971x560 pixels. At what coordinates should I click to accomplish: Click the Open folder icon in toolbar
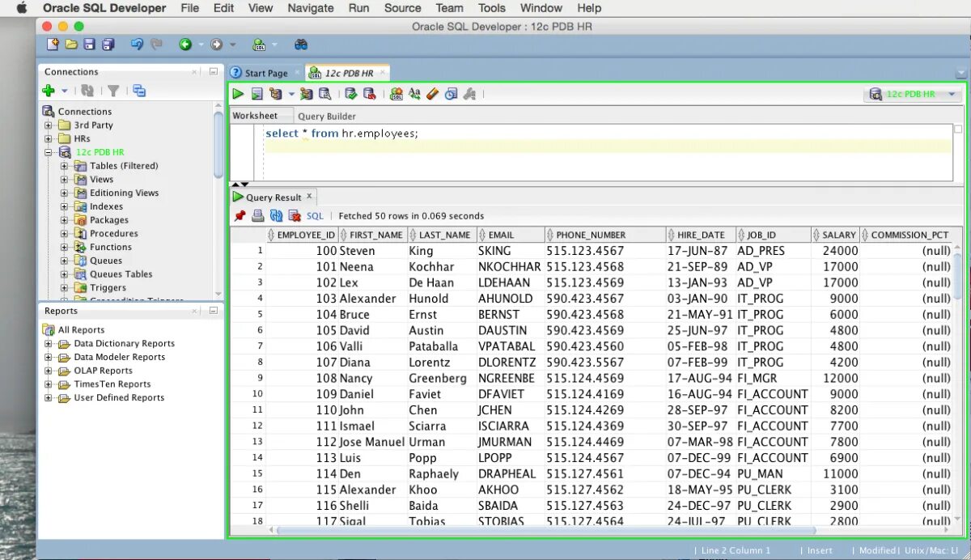(71, 45)
